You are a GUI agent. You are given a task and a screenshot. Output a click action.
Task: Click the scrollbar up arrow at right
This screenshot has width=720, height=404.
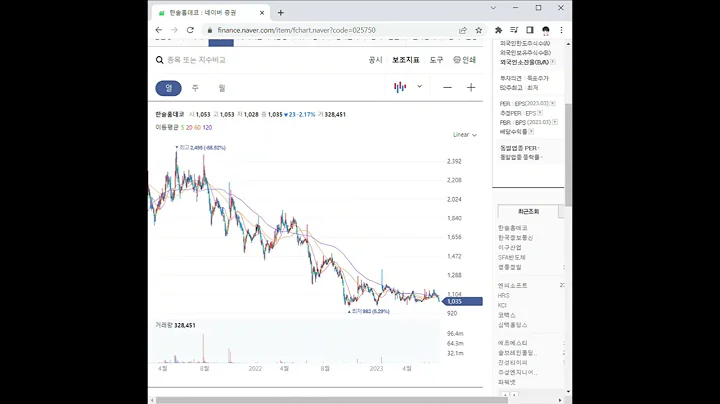click(568, 44)
